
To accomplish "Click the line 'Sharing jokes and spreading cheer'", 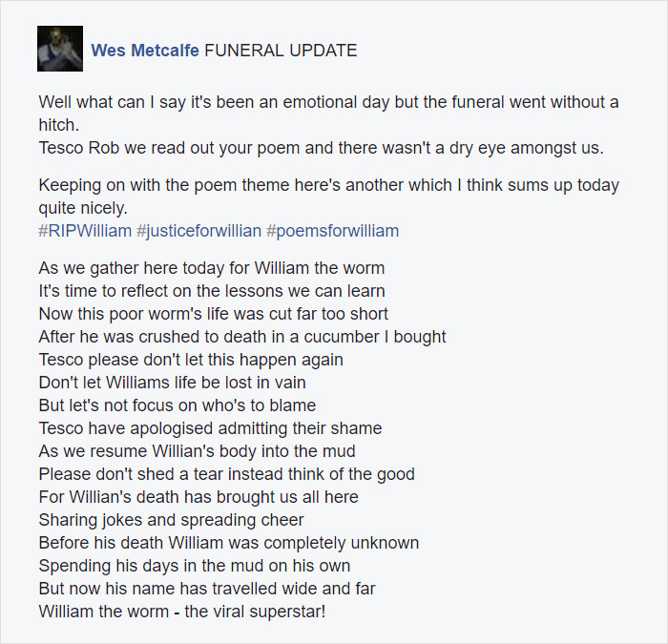I will 171,520.
